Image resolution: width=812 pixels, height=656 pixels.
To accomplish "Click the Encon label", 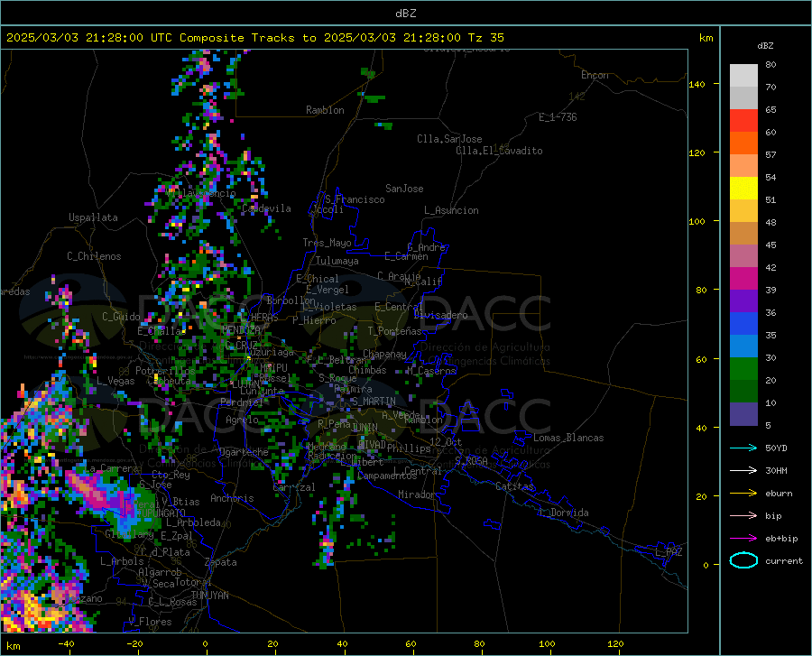I will [595, 75].
